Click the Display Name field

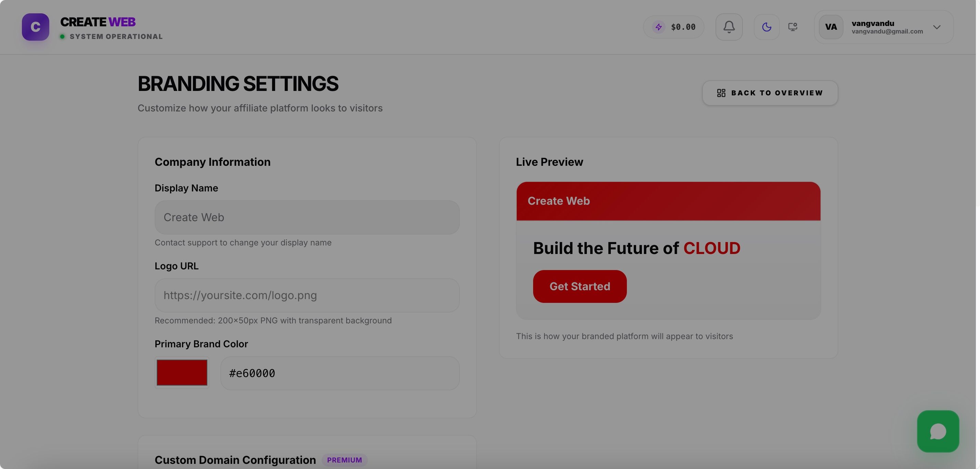pyautogui.click(x=307, y=217)
